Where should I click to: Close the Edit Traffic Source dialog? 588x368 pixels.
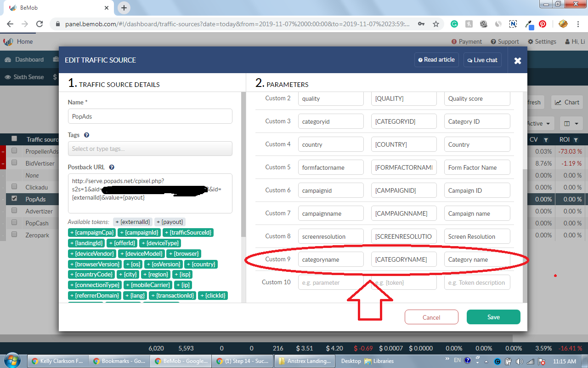point(517,60)
